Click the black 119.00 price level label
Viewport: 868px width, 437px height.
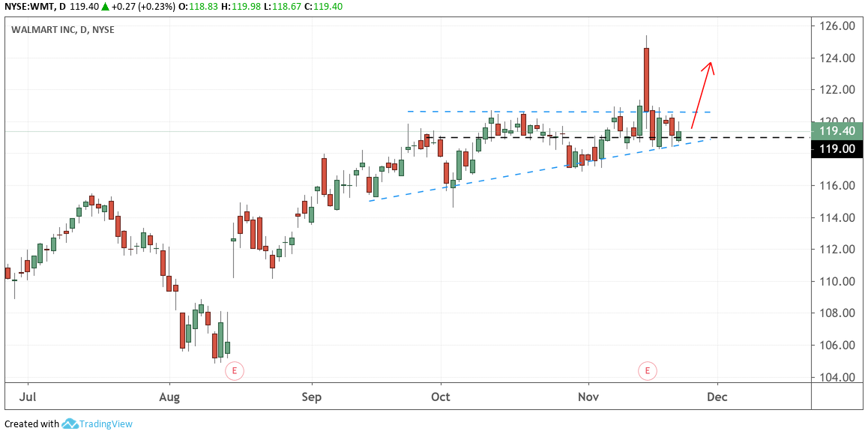(837, 148)
